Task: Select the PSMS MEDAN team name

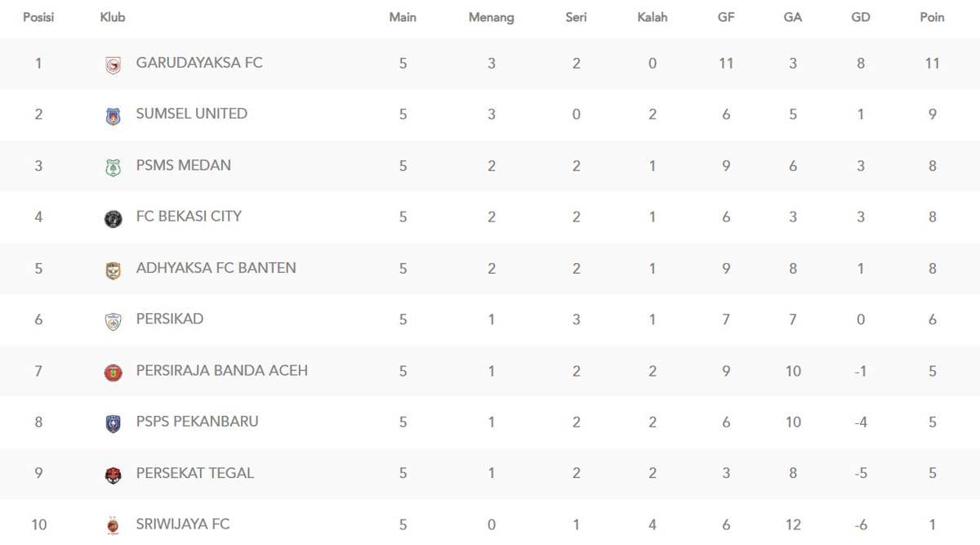Action: (184, 165)
